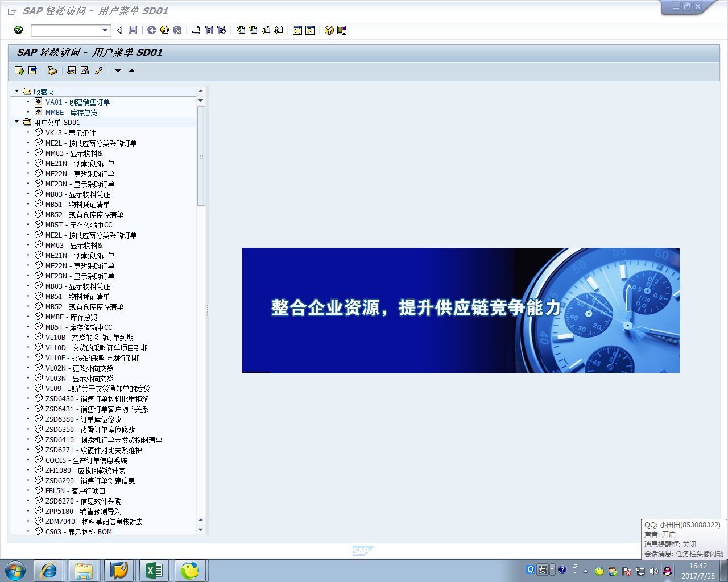
Task: Open FBL5N - 客户行项目 transaction
Action: click(x=75, y=491)
